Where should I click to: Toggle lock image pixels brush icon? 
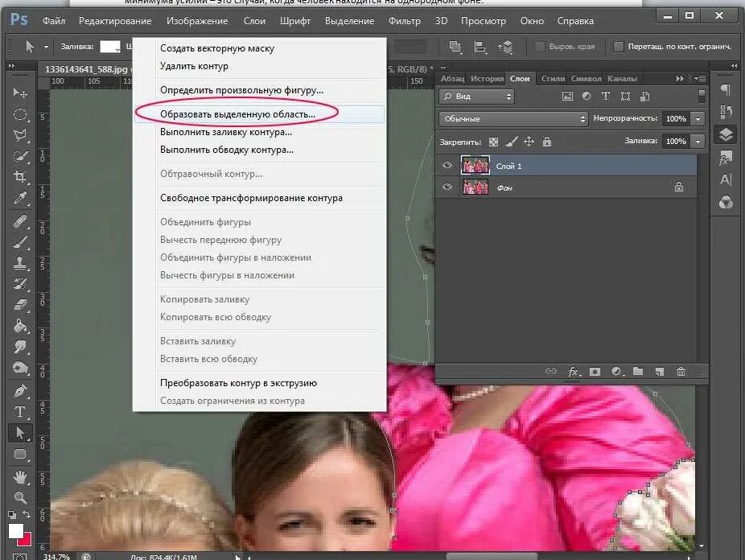(511, 142)
